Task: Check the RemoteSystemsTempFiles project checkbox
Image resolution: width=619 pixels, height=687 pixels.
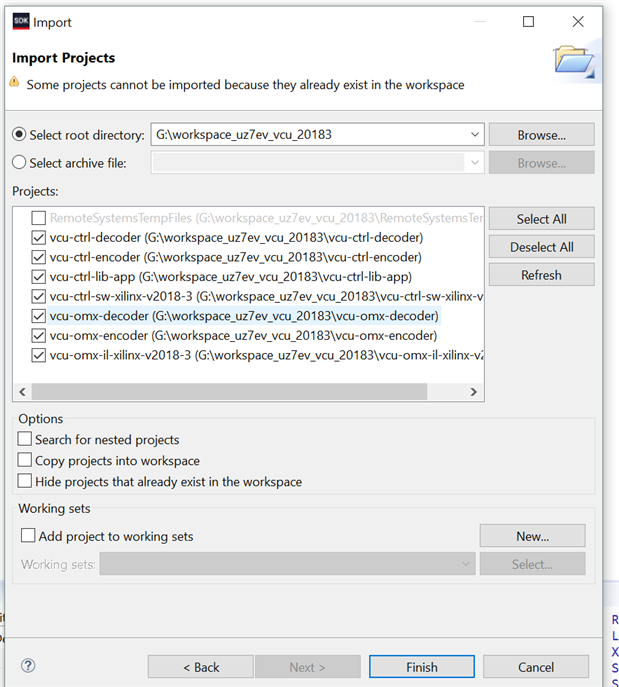Action: click(x=39, y=218)
